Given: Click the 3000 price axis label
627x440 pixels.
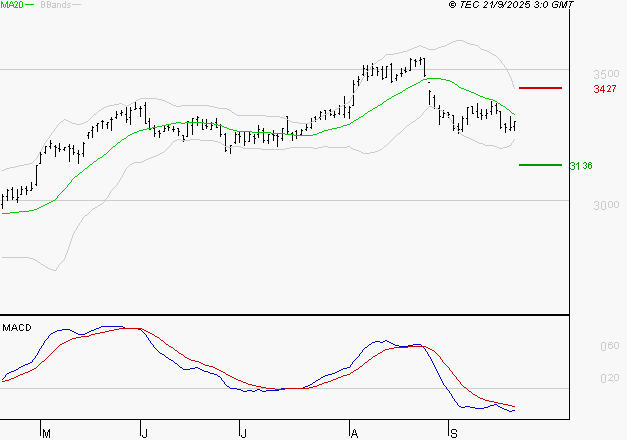Looking at the screenshot, I should pos(606,205).
